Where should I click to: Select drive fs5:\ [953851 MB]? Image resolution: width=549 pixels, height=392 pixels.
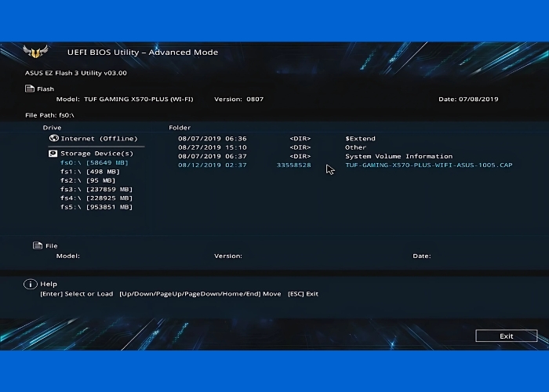tap(96, 207)
